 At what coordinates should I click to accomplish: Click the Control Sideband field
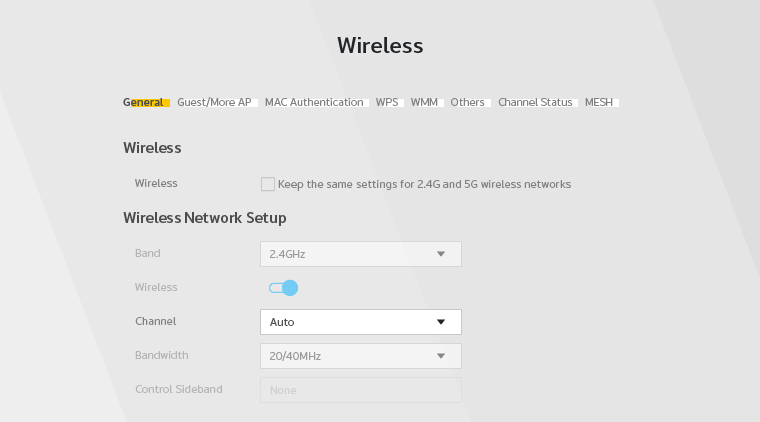pos(360,390)
